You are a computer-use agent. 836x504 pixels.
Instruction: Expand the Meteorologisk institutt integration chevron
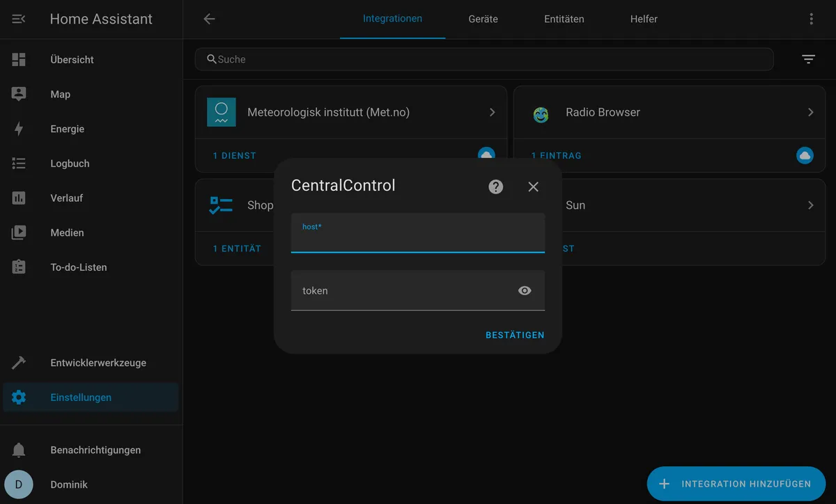(x=492, y=112)
